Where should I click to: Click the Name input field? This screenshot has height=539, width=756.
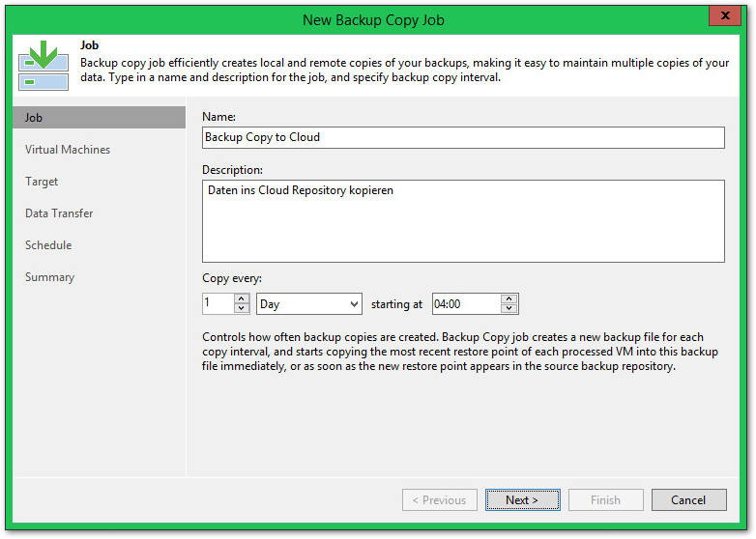[x=462, y=137]
